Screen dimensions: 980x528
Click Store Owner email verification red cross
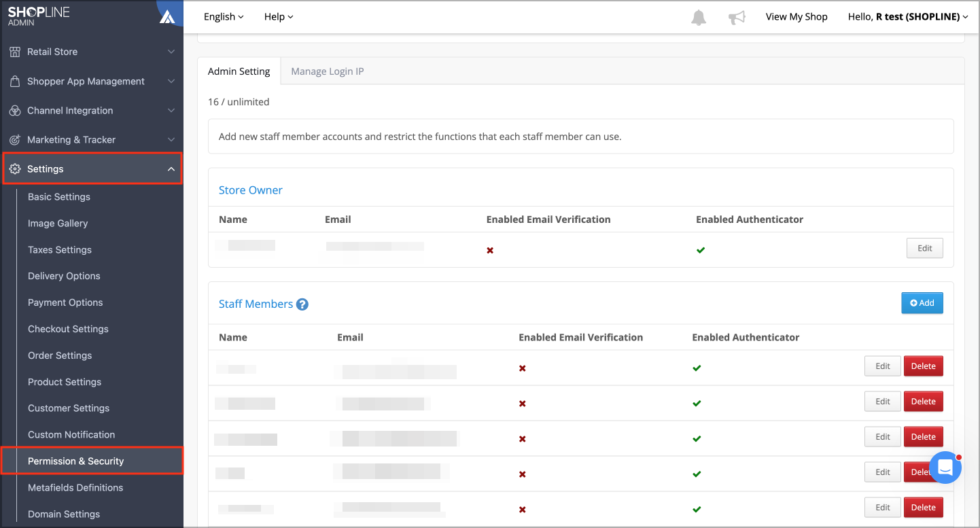tap(490, 250)
